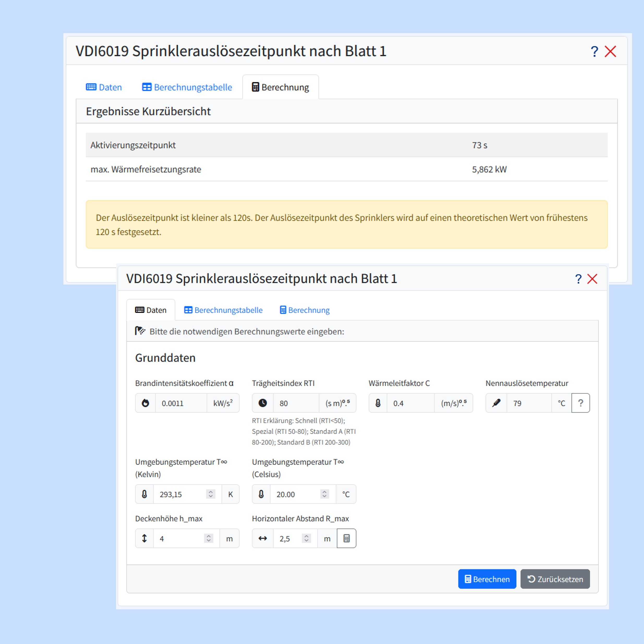The height and width of the screenshot is (644, 644).
Task: Adjust Celsius temperature stepper arrows
Action: click(x=324, y=494)
